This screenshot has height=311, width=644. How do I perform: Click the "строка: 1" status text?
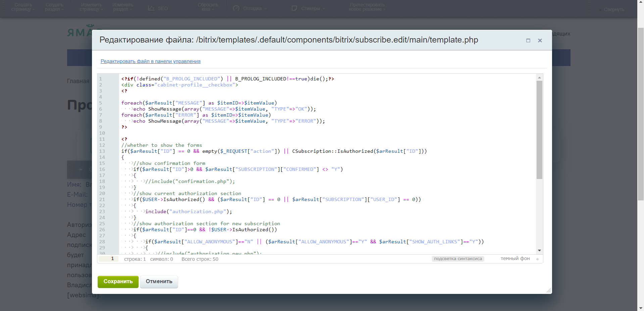135,259
